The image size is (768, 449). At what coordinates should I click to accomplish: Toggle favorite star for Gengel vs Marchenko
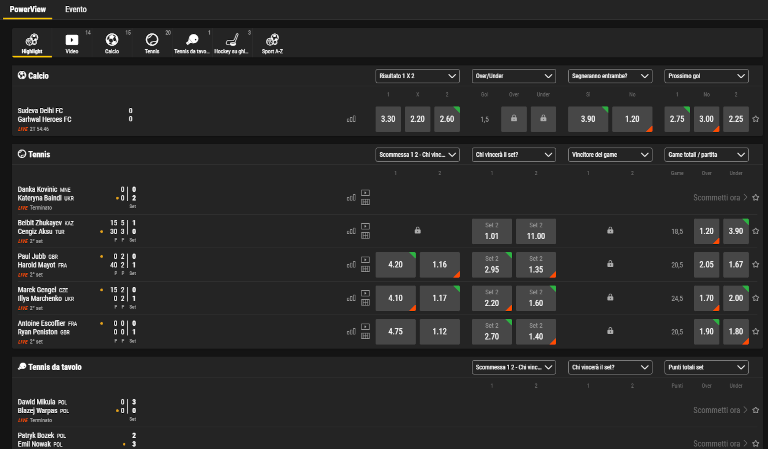[x=755, y=297]
